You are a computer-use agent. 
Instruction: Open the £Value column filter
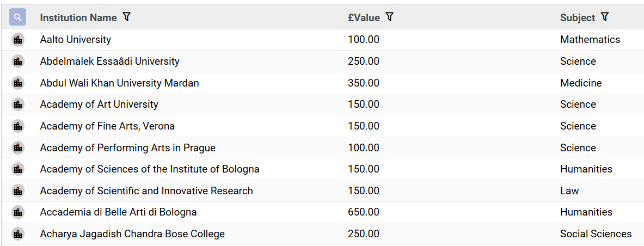point(389,17)
